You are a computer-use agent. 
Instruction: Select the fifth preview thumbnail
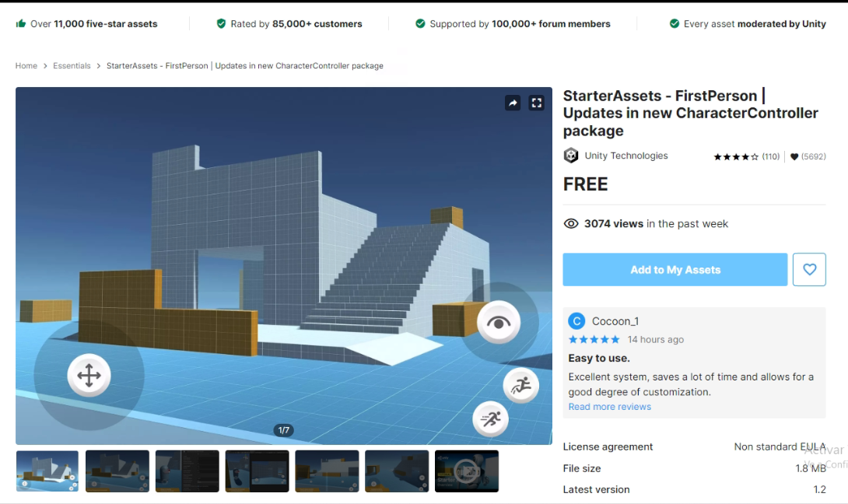tap(327, 471)
